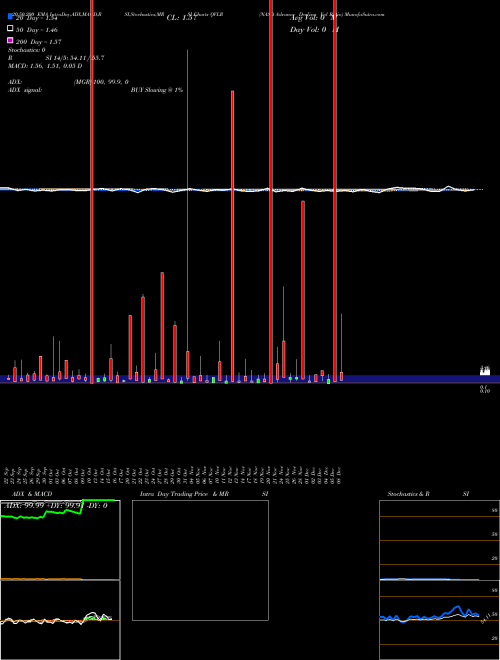
Task: Click the blue 20 Day EMA legend swatch
Action: point(10,16)
